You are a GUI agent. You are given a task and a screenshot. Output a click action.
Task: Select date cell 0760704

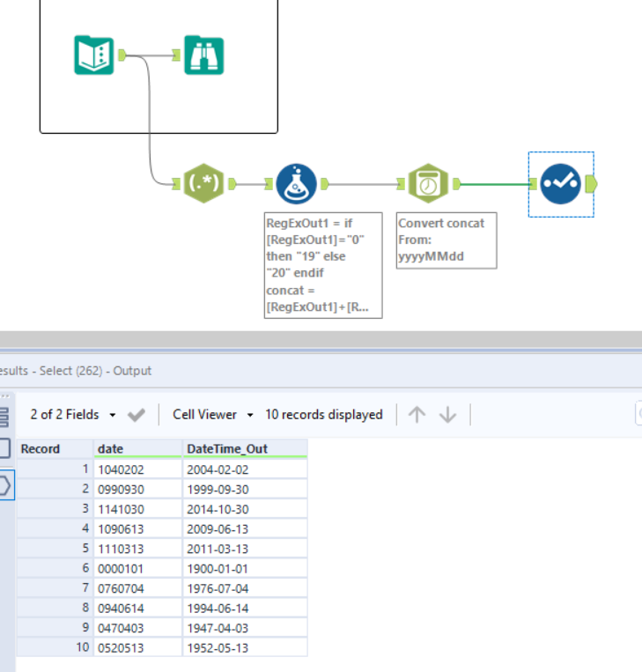coord(138,588)
